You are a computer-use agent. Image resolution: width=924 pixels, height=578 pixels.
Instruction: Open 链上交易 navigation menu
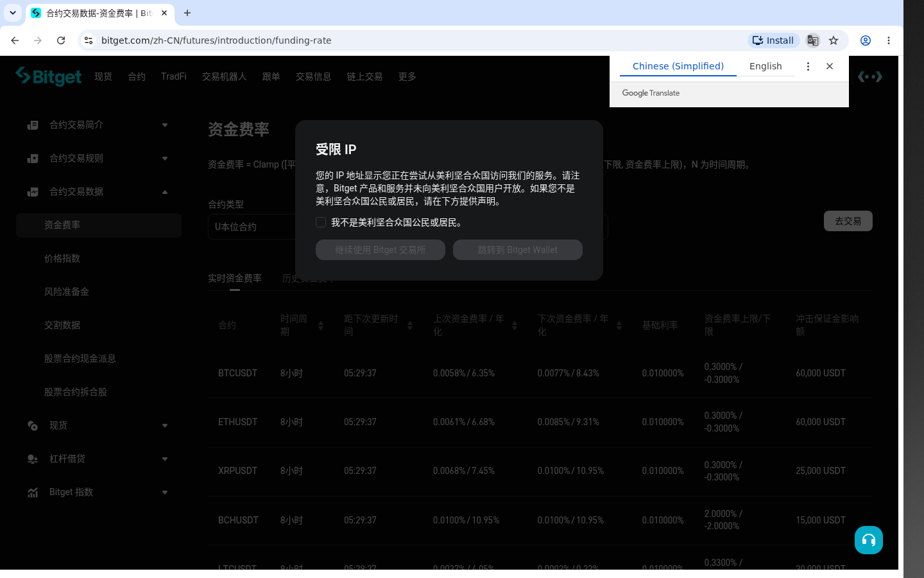click(x=365, y=76)
